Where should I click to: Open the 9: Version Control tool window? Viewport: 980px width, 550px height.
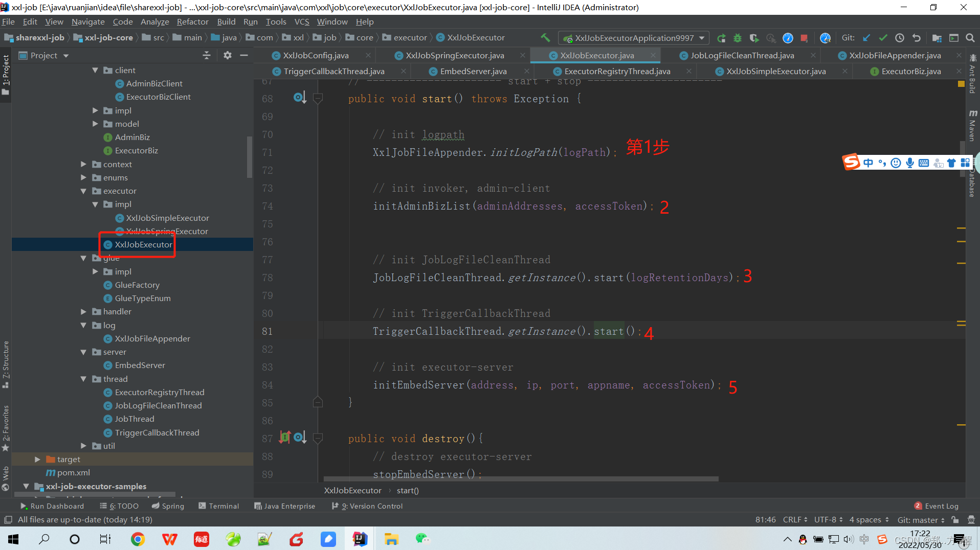[x=367, y=506]
